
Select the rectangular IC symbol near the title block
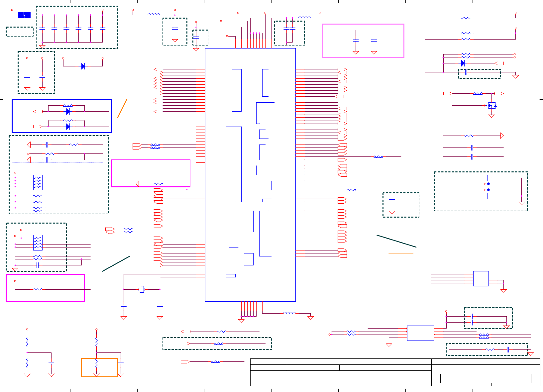(x=421, y=333)
